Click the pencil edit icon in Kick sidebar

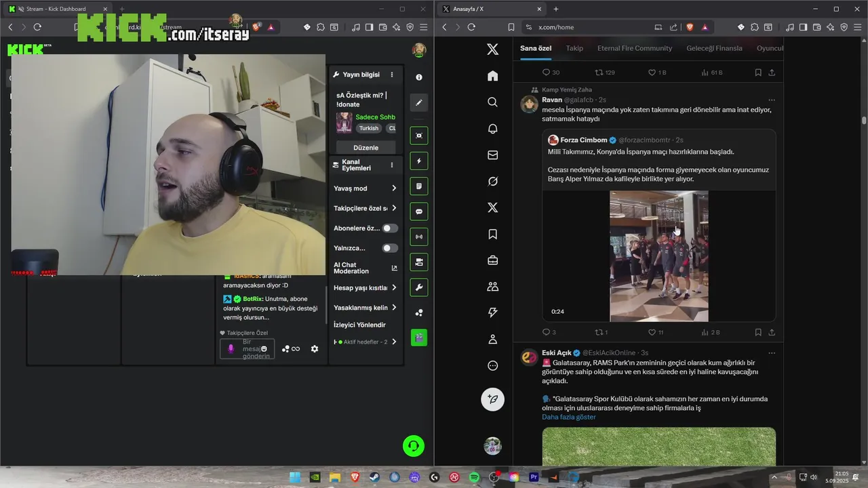pyautogui.click(x=419, y=103)
